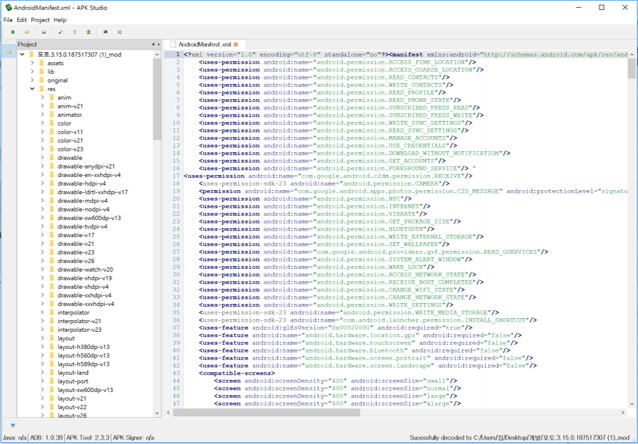638x444 pixels.
Task: Select the interpolator-v23 folder
Action: point(79,330)
